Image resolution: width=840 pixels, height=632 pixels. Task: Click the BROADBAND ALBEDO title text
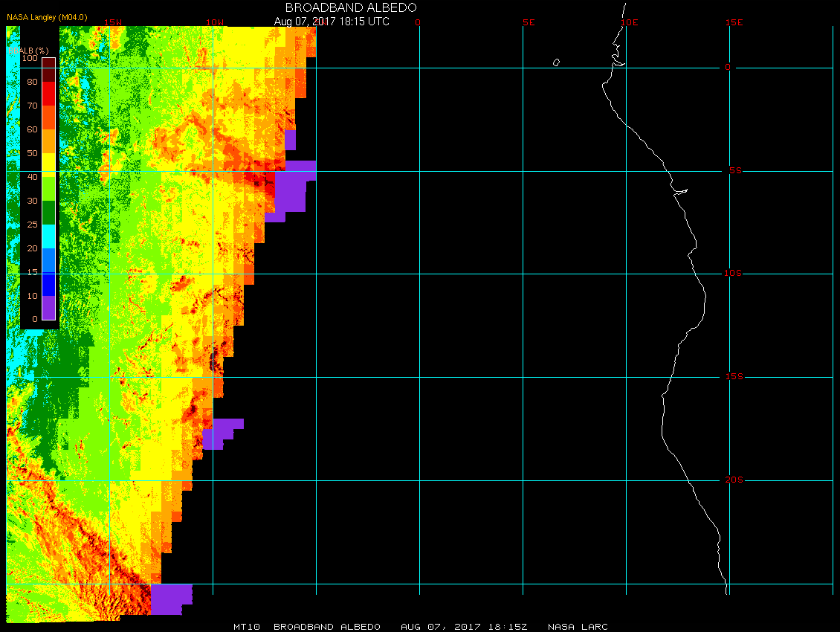click(x=350, y=7)
